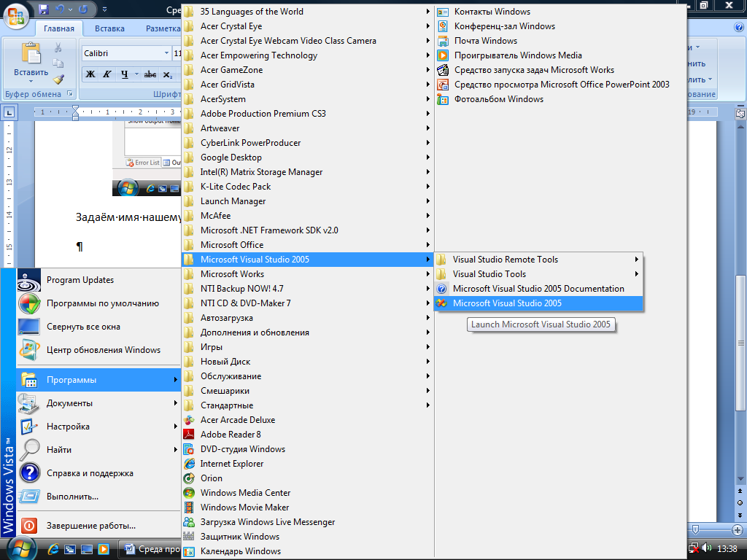Image resolution: width=747 pixels, height=560 pixels.
Task: Click the Microsoft Works task launcher icon
Action: point(443,70)
